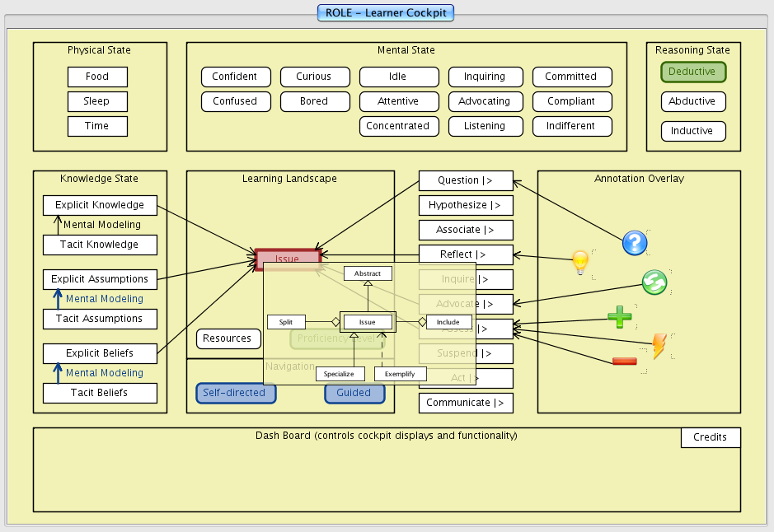Click the yellow light bulb icon
This screenshot has width=774, height=532.
[581, 263]
